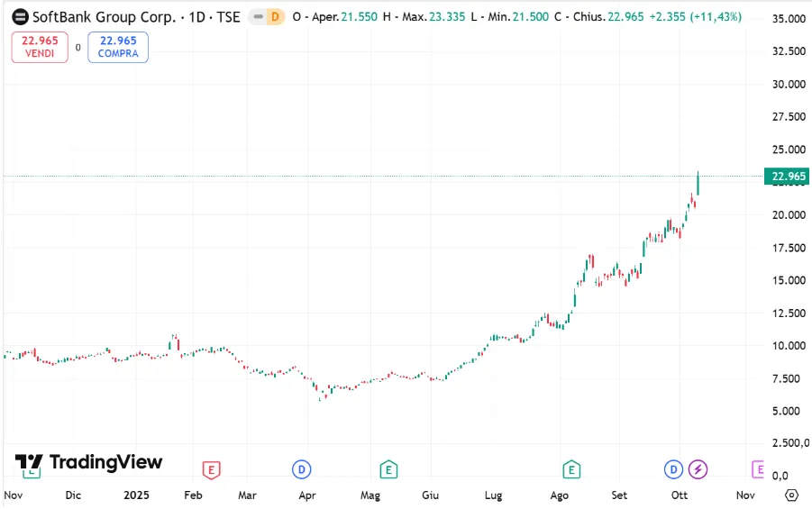Open chart settings gear icon at bottom right

click(791, 495)
